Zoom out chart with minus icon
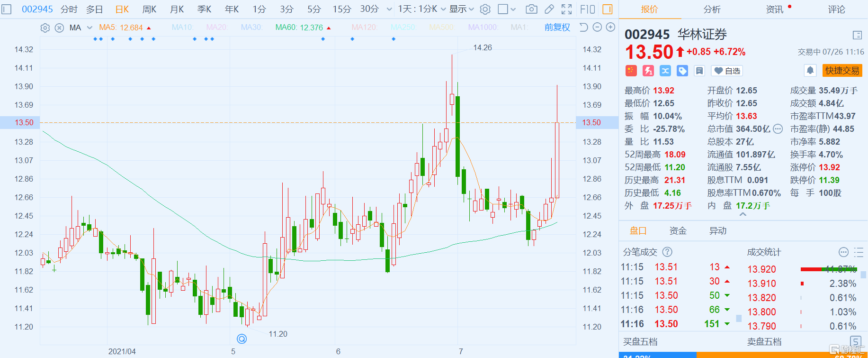 coord(598,28)
